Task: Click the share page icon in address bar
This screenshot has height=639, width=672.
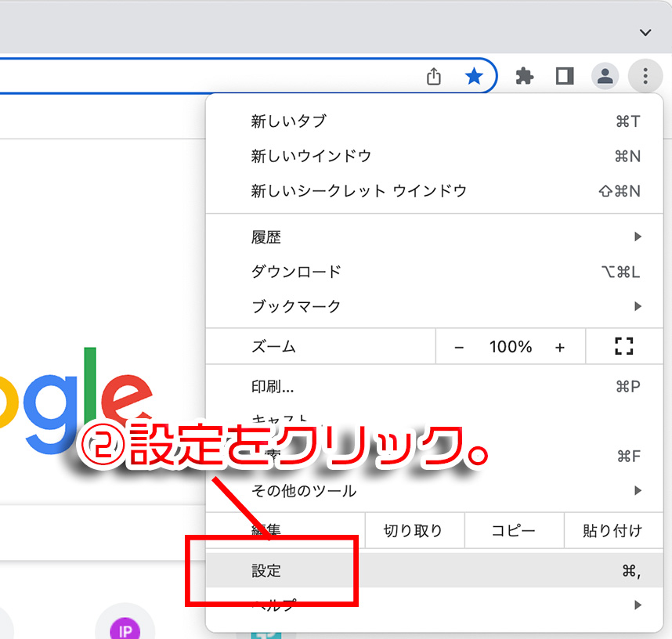Action: click(x=434, y=76)
